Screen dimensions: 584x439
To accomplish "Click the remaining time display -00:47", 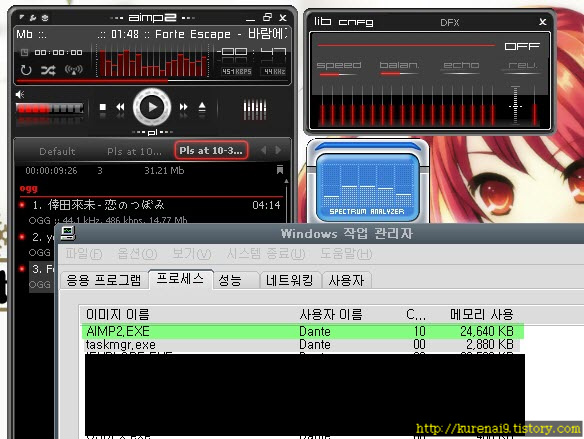I will coord(252,51).
